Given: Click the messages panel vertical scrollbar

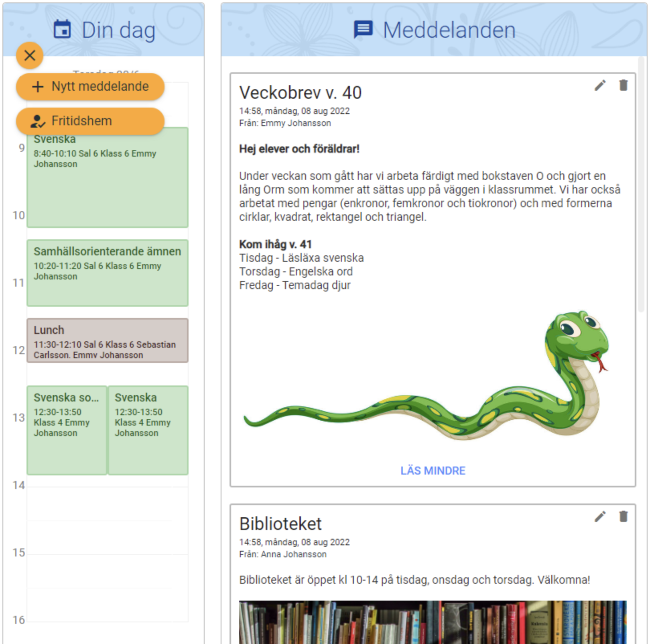Looking at the screenshot, I should (641, 185).
